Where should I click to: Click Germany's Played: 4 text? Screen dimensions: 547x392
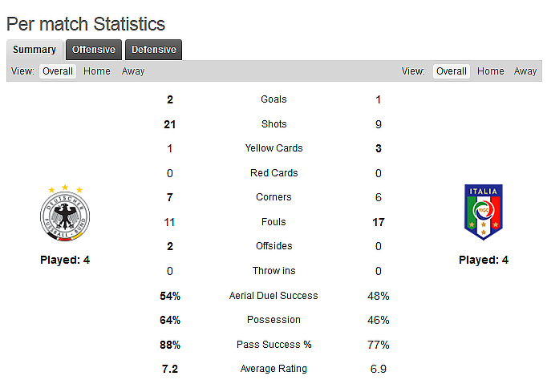65,260
